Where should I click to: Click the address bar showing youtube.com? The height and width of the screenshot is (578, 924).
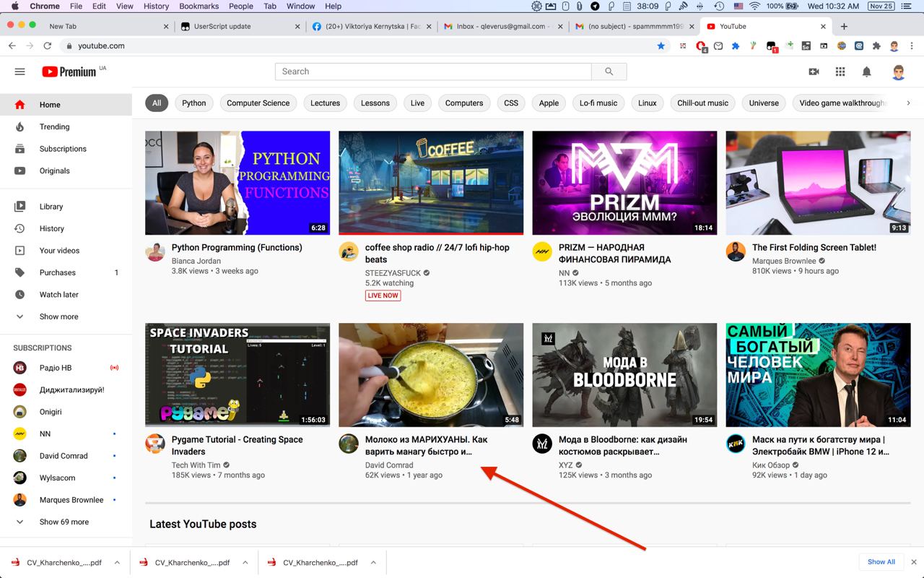pos(361,46)
